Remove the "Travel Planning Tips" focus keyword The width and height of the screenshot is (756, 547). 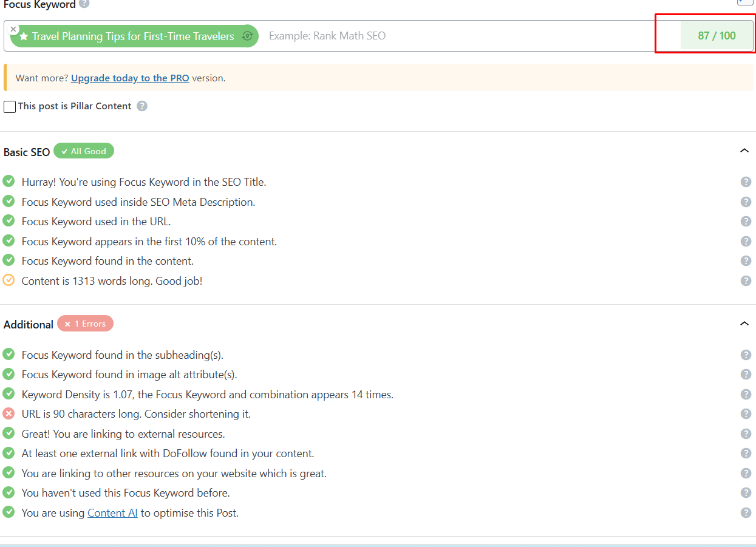[x=13, y=29]
